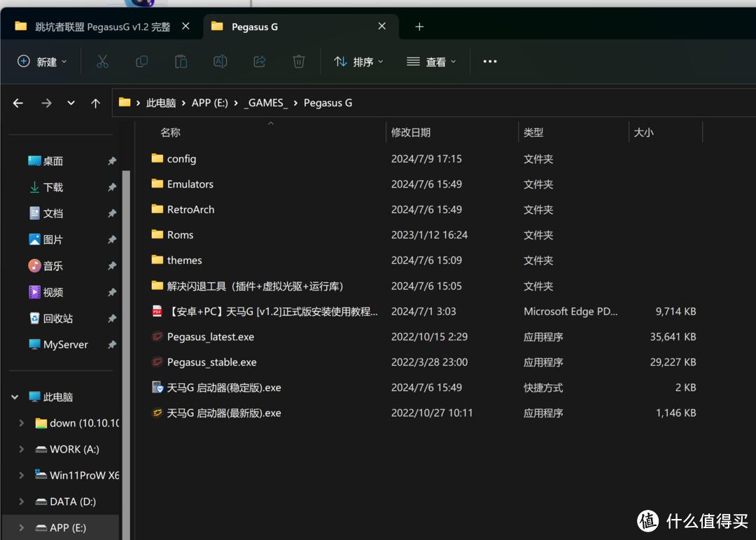The height and width of the screenshot is (540, 756).
Task: Switch to 跳坑者联盟 PegasusG v1.2 tab
Action: point(102,27)
